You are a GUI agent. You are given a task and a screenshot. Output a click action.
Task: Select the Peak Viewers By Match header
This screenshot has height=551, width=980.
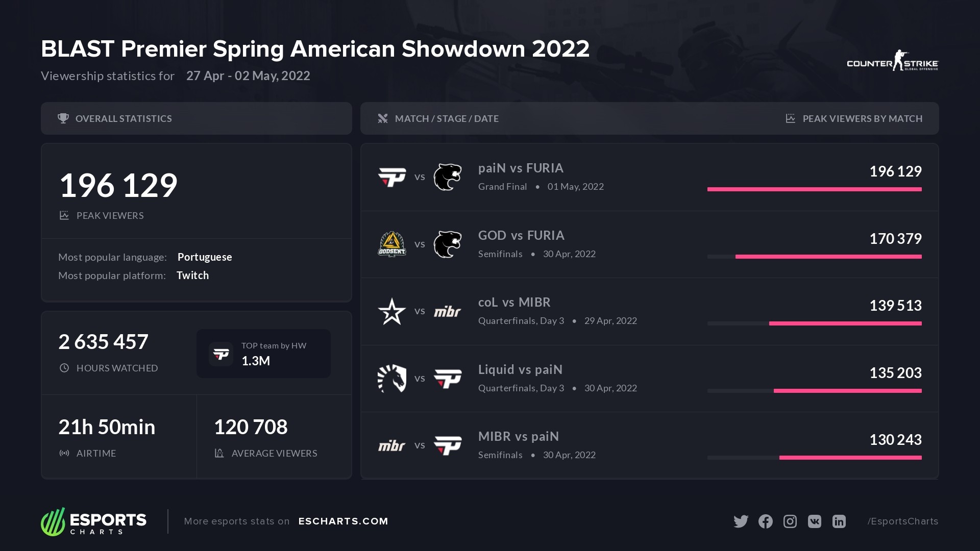click(x=862, y=118)
